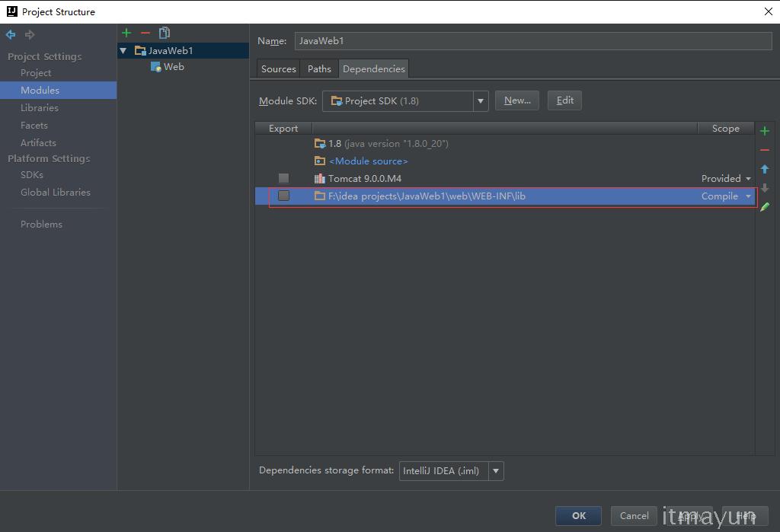Image resolution: width=780 pixels, height=532 pixels.
Task: Add dependency with the green plus icon
Action: [x=765, y=131]
